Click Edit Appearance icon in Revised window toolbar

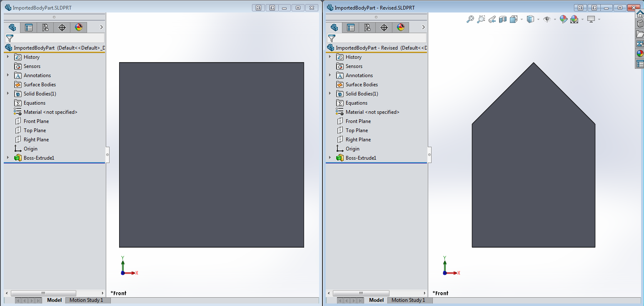point(564,19)
